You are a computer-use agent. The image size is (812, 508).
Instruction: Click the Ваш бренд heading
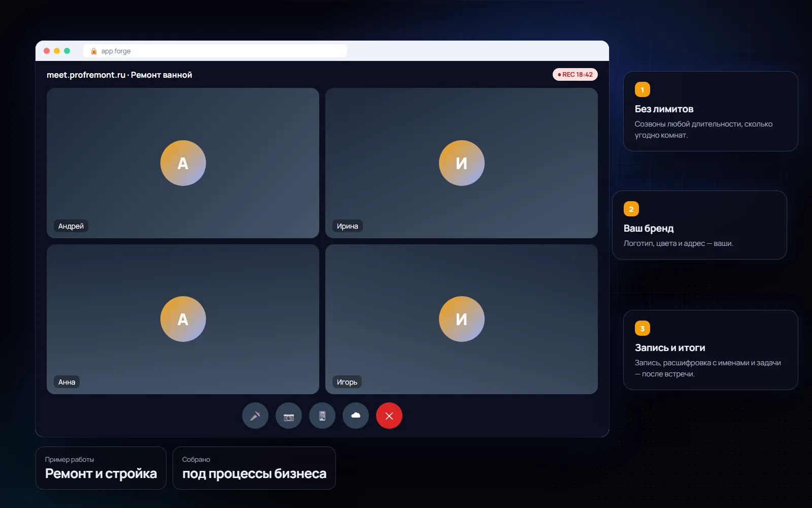coord(649,229)
